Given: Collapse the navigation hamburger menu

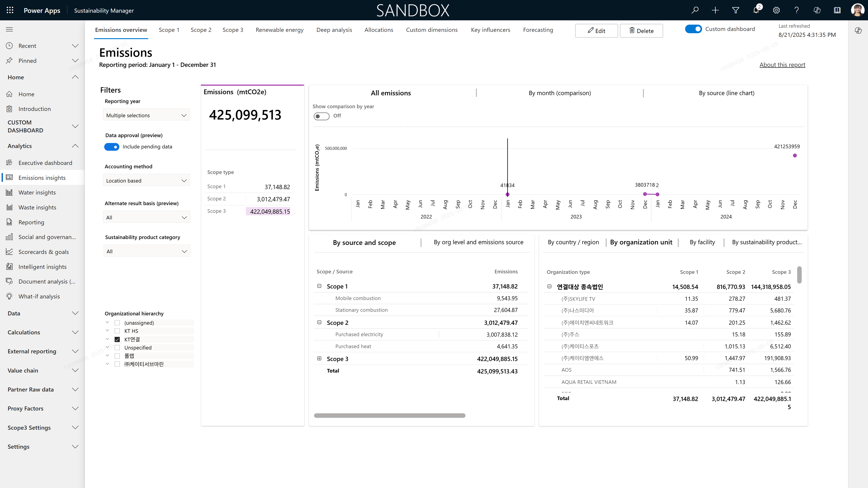Looking at the screenshot, I should (9, 29).
